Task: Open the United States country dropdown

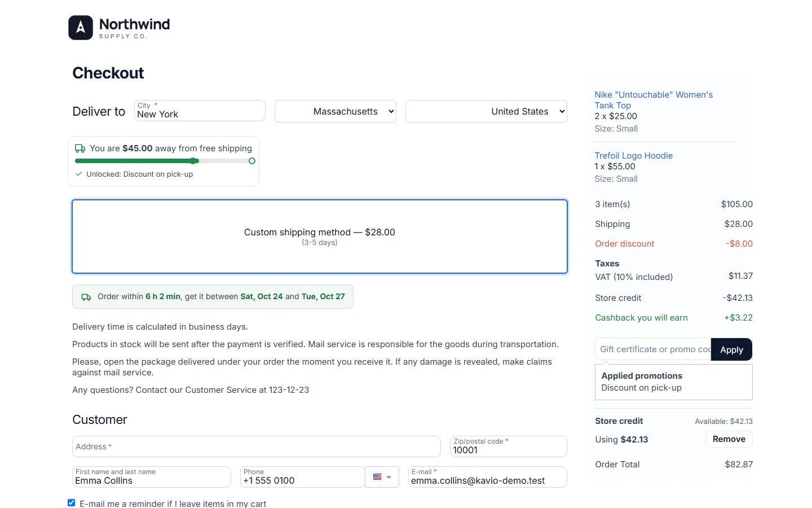Action: (486, 111)
